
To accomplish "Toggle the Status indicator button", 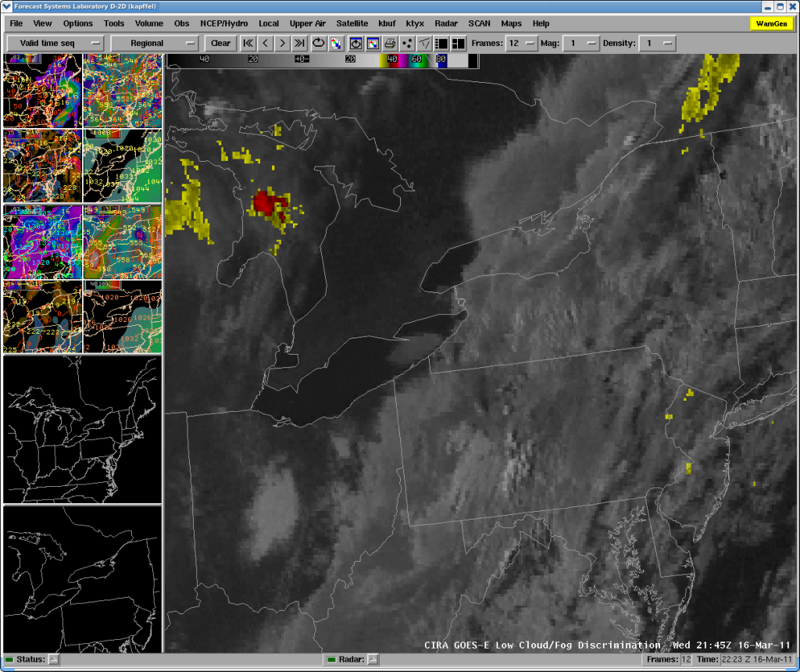I will (x=54, y=659).
